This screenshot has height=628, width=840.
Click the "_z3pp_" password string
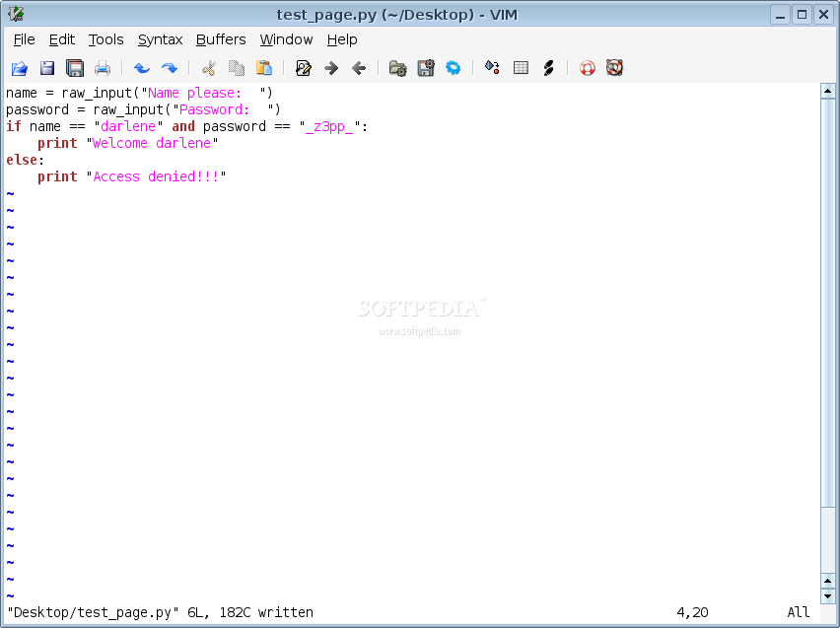pos(329,127)
